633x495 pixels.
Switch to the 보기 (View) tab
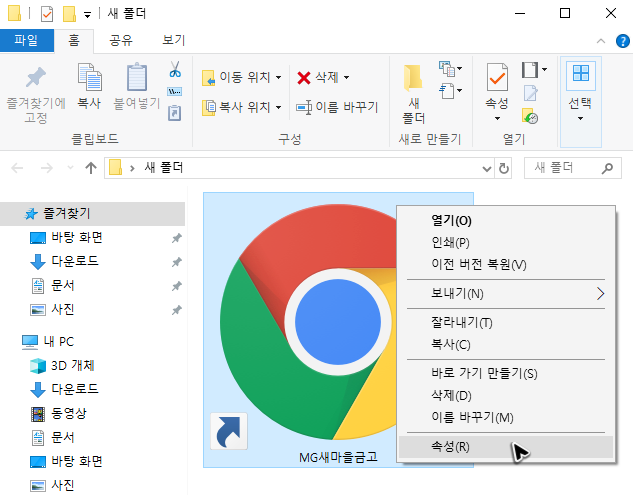pyautogui.click(x=174, y=40)
